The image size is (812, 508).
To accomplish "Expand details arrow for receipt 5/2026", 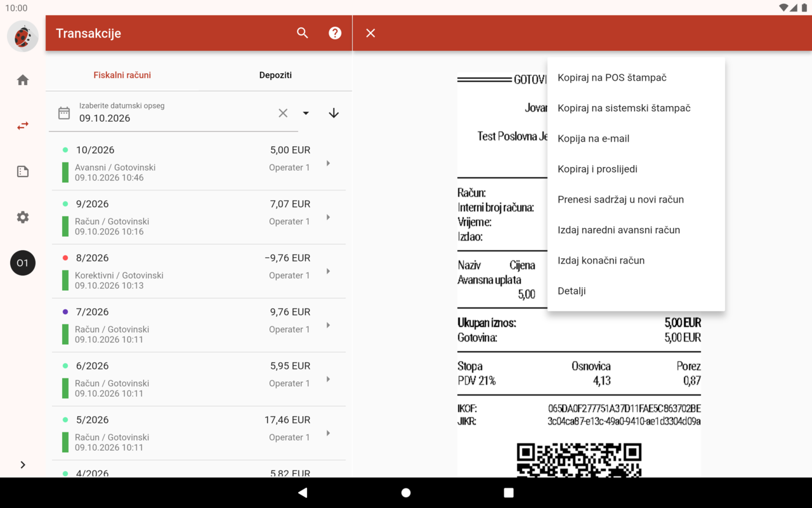I will (x=328, y=433).
